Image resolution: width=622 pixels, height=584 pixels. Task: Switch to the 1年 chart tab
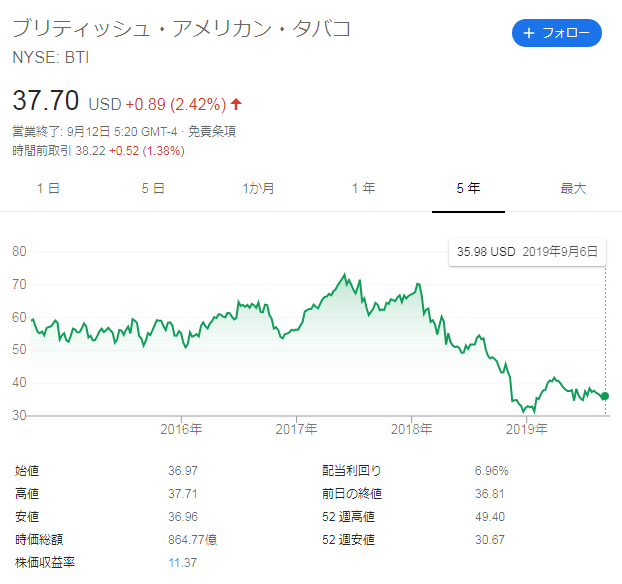coord(363,187)
